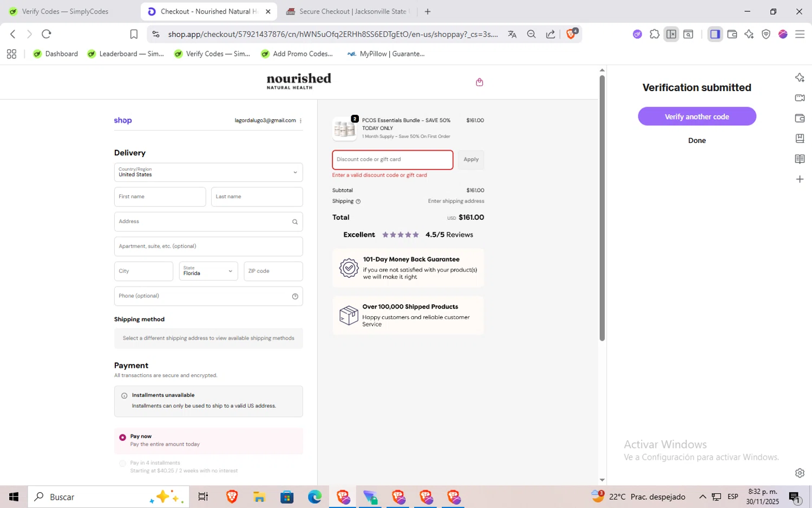Open site information icon in address bar
Viewport: 812px width, 508px height.
156,34
